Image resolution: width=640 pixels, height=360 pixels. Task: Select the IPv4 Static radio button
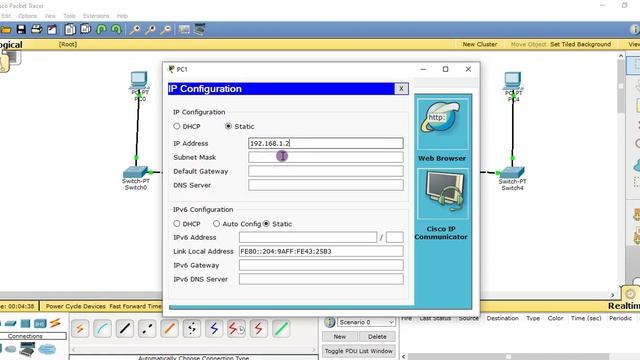(x=229, y=126)
